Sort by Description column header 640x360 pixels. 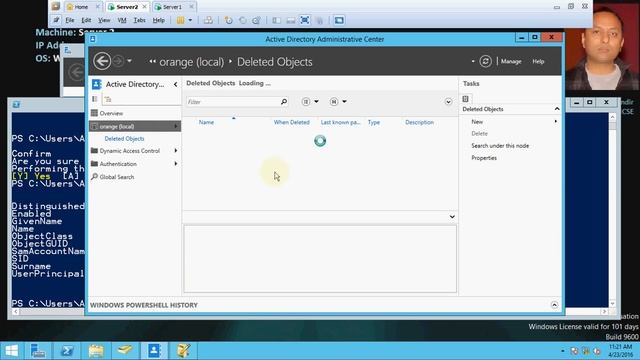[x=419, y=122]
